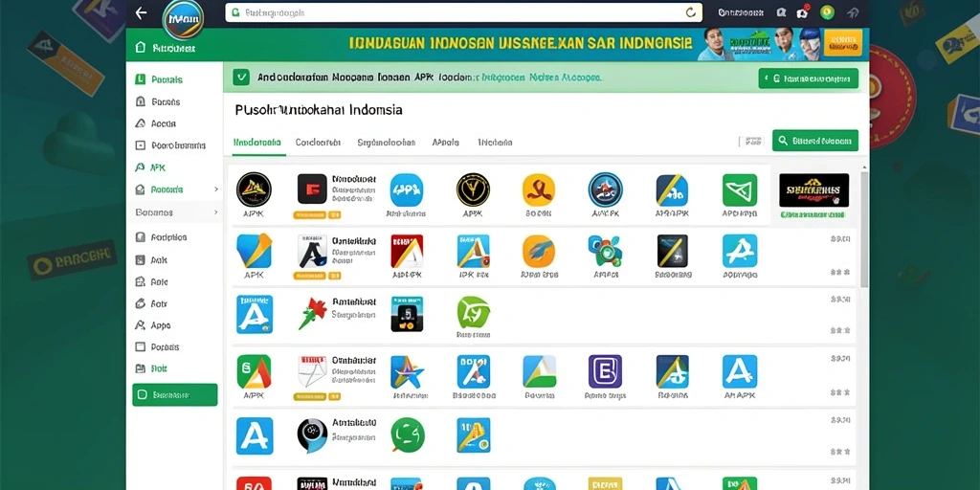
Task: Open the red app with yellow A
Action: point(406,252)
